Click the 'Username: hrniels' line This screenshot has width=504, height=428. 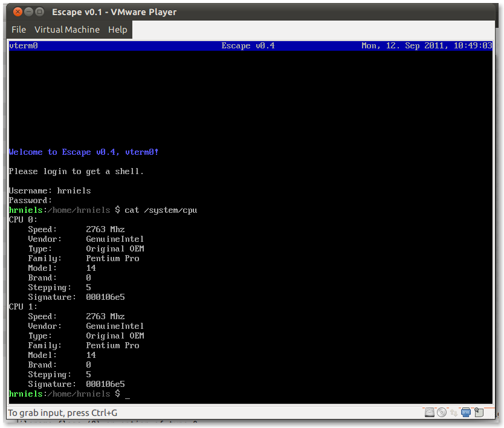coord(50,190)
